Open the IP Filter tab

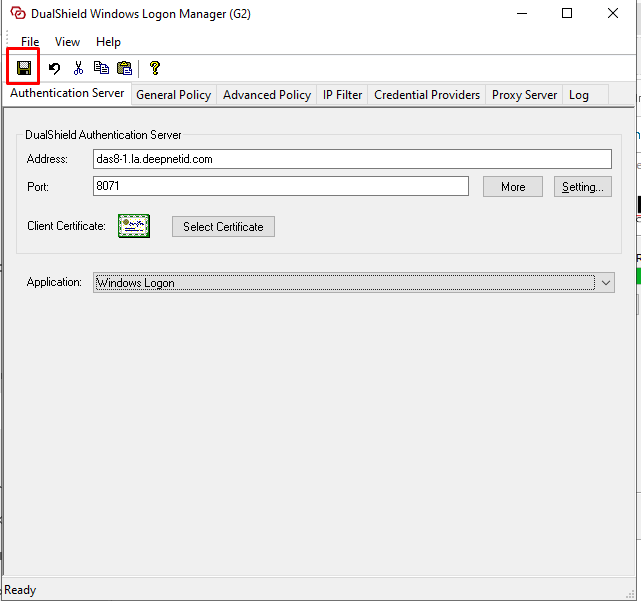click(342, 95)
